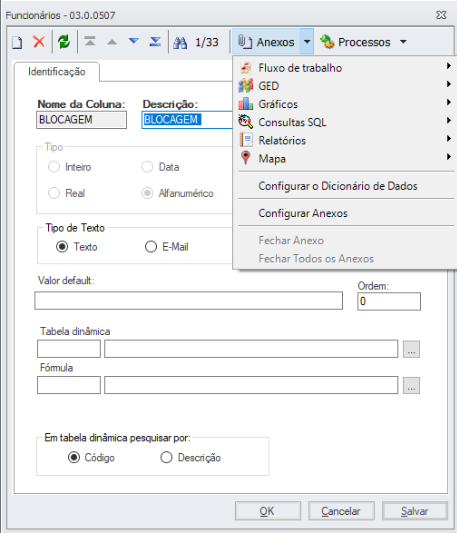Image resolution: width=457 pixels, height=533 pixels.
Task: Click the Cancelar button
Action: click(341, 511)
